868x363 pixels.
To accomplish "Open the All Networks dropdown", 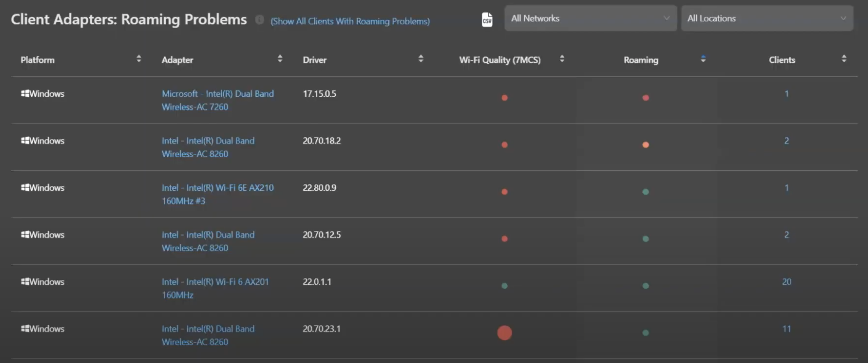I will [x=590, y=18].
